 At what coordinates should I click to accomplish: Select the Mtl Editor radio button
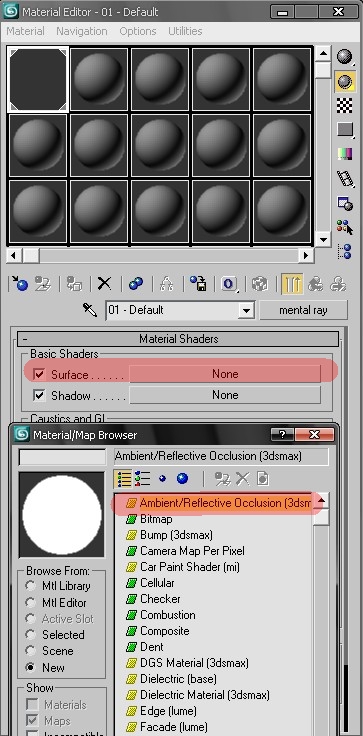(31, 602)
